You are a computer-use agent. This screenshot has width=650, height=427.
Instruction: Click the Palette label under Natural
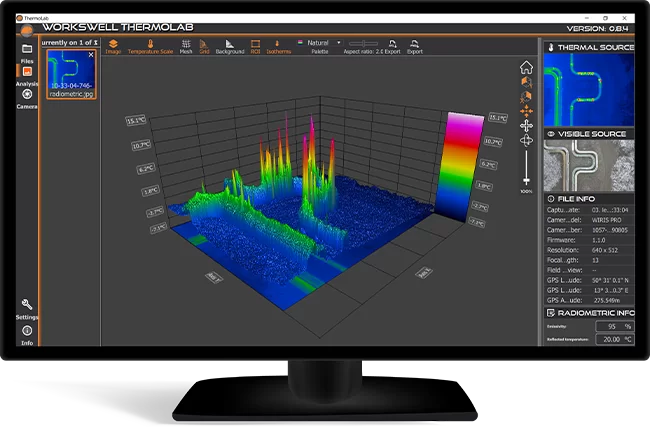click(320, 51)
